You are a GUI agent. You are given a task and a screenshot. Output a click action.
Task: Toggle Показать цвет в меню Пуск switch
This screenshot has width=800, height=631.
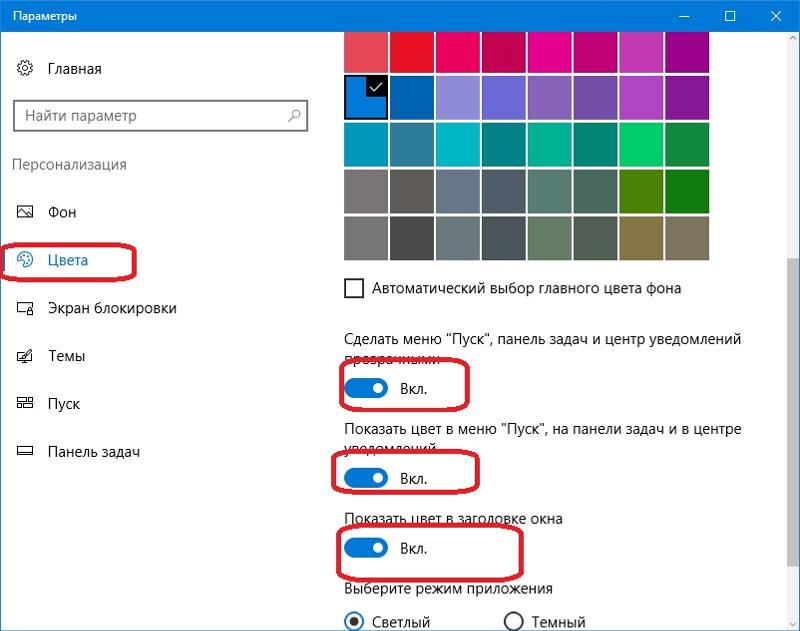[x=366, y=478]
